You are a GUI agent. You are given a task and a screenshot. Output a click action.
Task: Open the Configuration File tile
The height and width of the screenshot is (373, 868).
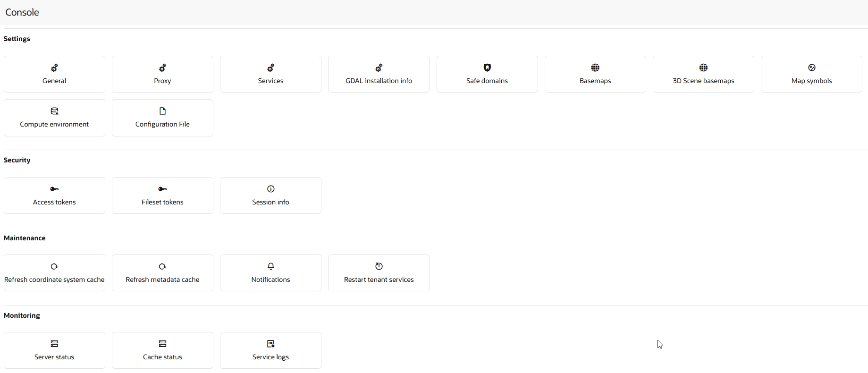point(162,118)
